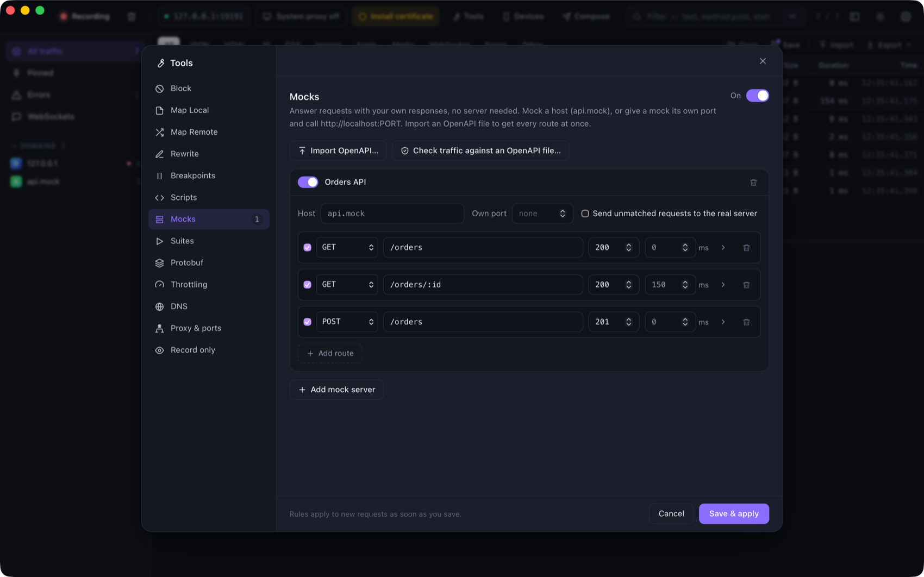Click the Scripts code brackets icon

[159, 197]
